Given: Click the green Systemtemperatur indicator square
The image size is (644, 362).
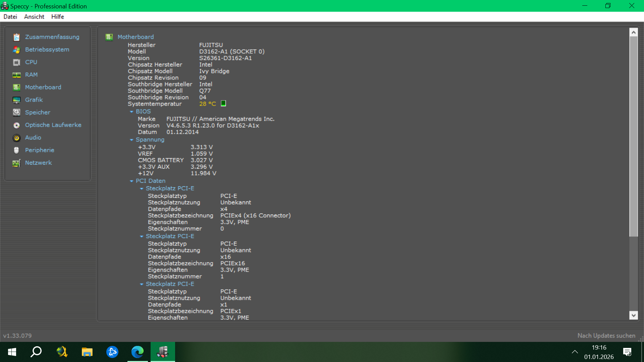Looking at the screenshot, I should click(223, 104).
